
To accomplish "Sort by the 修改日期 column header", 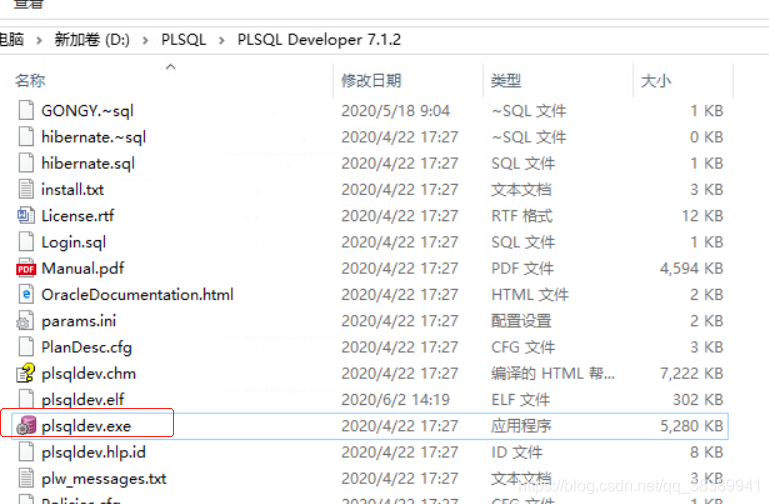I will pyautogui.click(x=371, y=80).
